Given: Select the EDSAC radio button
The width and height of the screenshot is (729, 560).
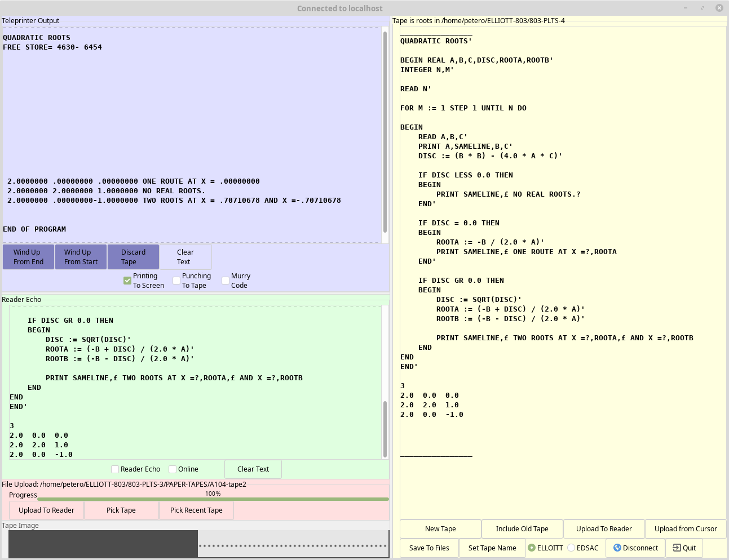Looking at the screenshot, I should tap(571, 548).
